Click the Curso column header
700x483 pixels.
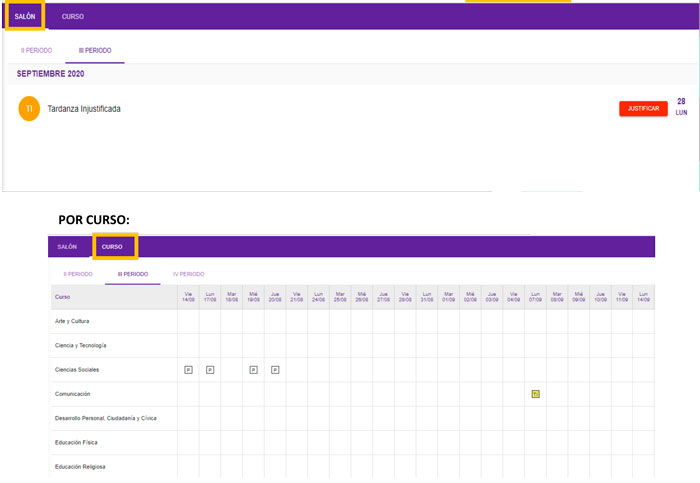[63, 297]
